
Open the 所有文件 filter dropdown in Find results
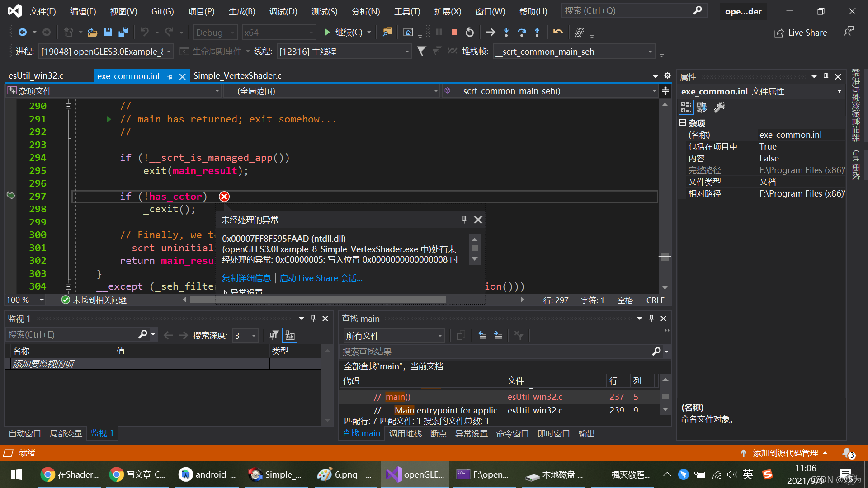tap(394, 336)
